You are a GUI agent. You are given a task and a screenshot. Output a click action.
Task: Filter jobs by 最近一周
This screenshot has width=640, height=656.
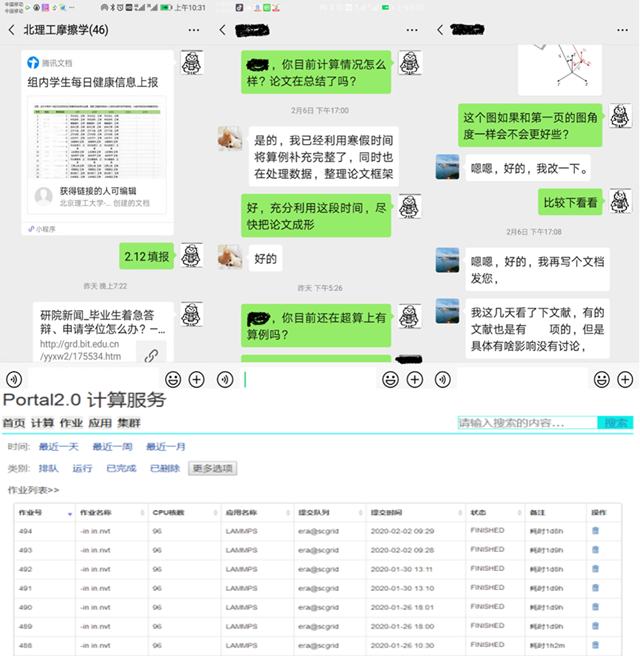pos(113,446)
